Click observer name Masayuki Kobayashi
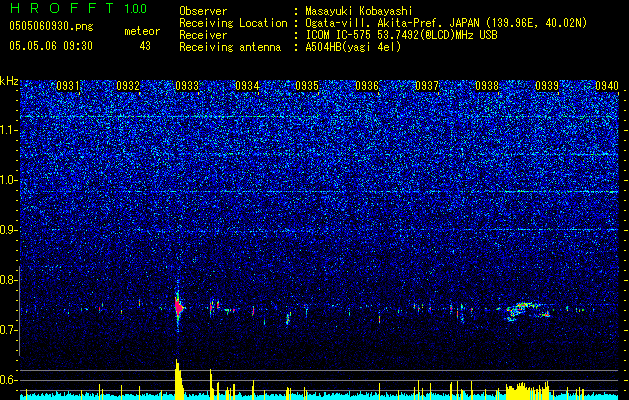This screenshot has height=400, width=629. (358, 11)
